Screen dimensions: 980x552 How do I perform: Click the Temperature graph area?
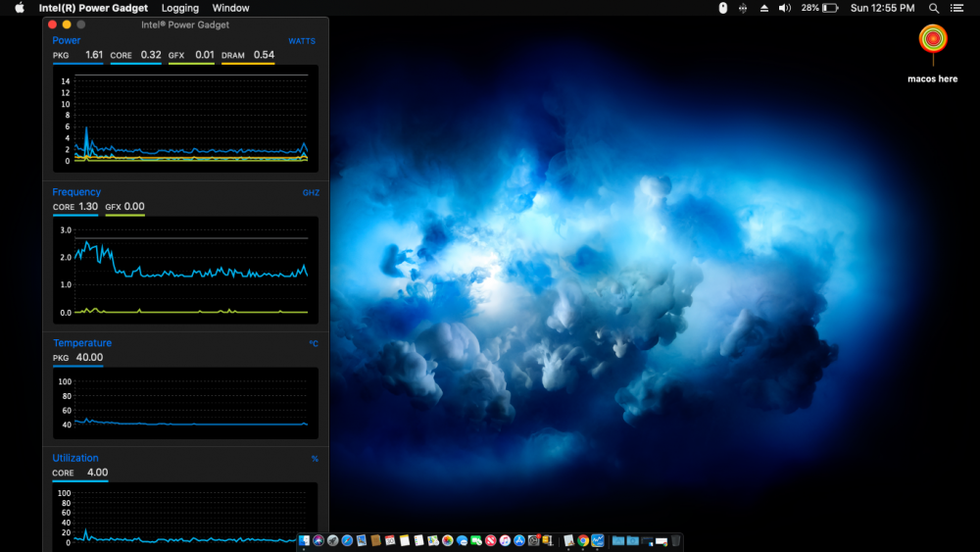(185, 403)
